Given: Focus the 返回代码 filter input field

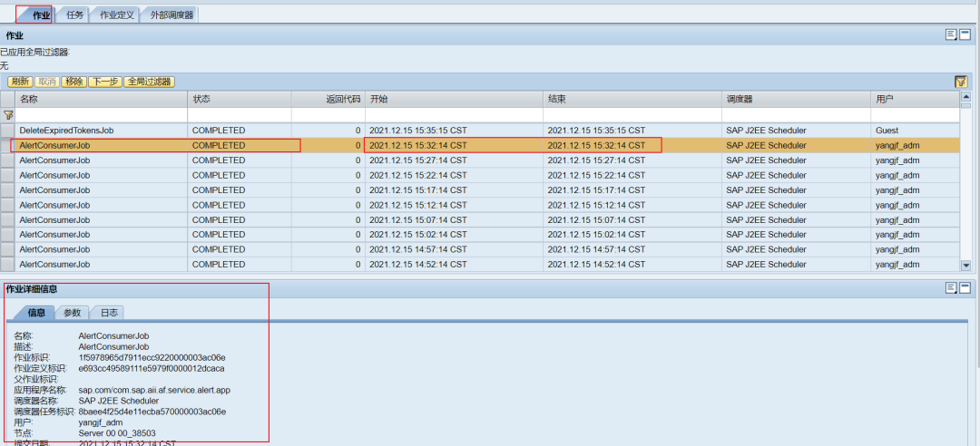Looking at the screenshot, I should point(328,115).
